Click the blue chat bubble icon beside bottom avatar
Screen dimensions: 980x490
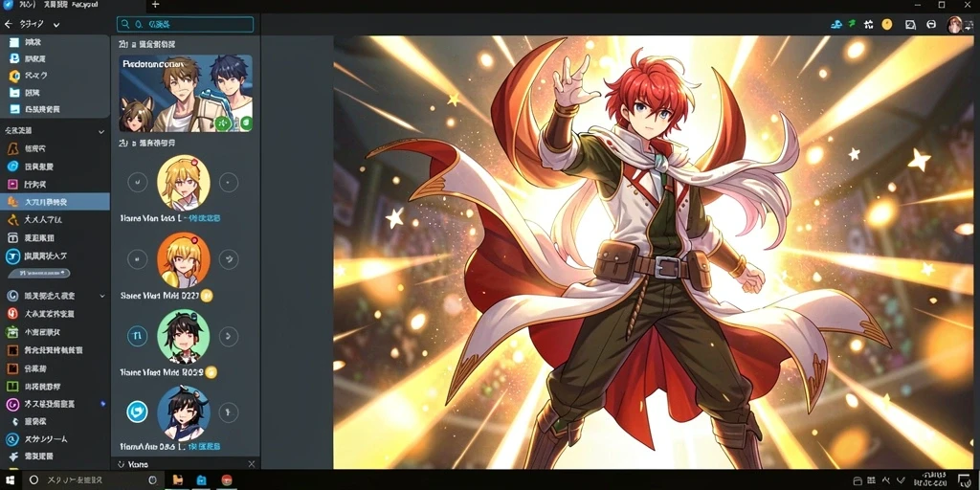click(137, 412)
